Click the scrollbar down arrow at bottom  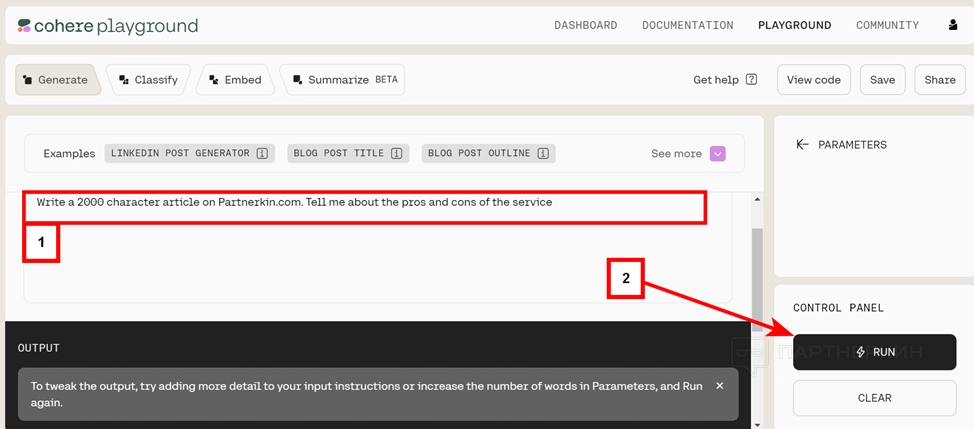[756, 424]
